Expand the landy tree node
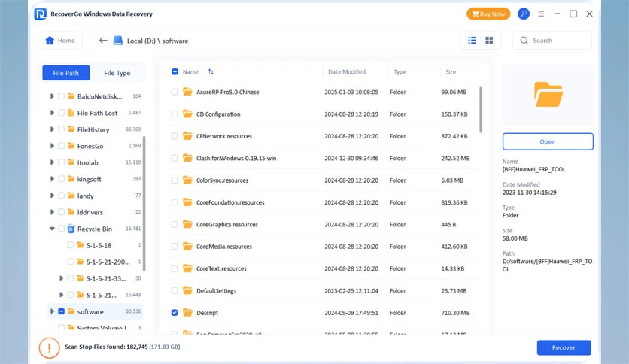The height and width of the screenshot is (364, 629). click(x=52, y=196)
